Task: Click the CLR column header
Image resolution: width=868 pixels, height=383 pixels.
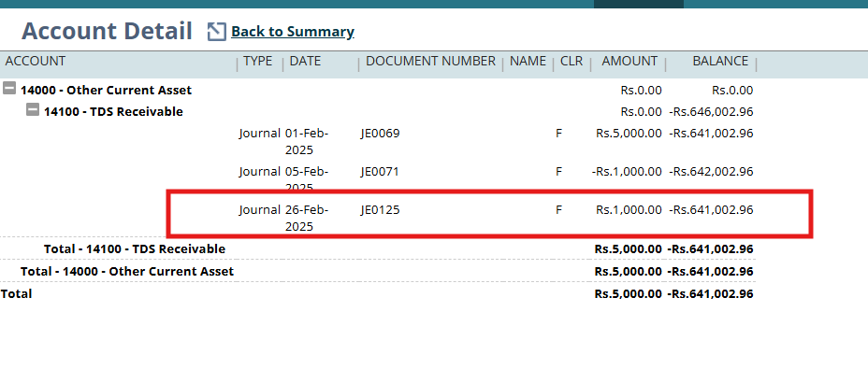Action: click(571, 62)
